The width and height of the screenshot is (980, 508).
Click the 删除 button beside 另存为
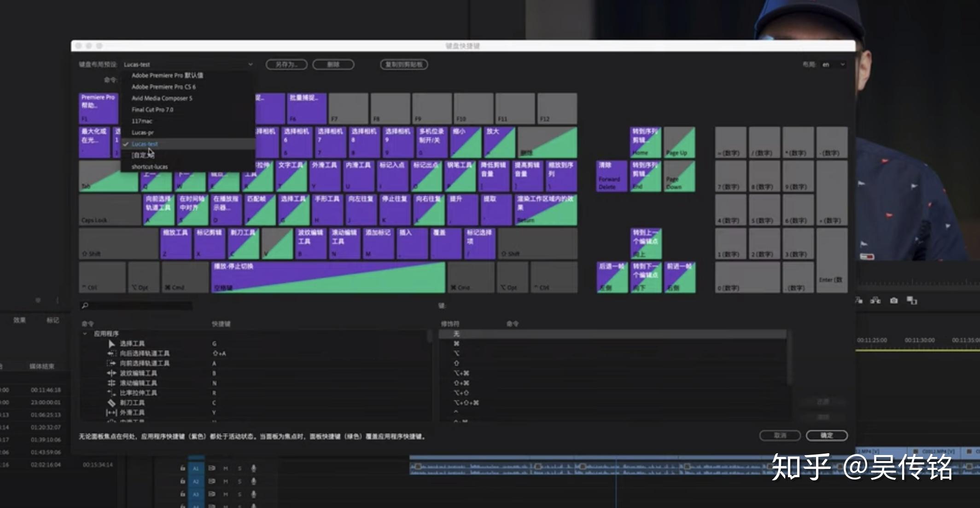(x=333, y=64)
